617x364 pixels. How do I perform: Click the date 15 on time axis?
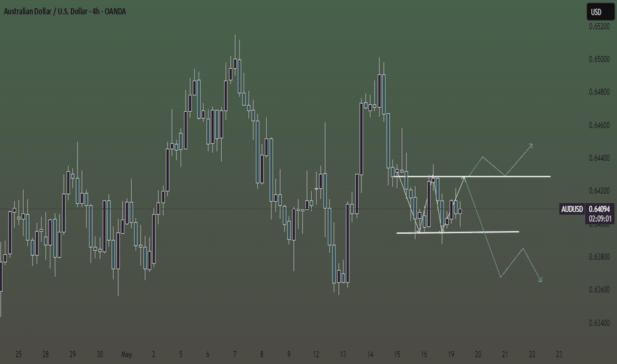tap(397, 355)
